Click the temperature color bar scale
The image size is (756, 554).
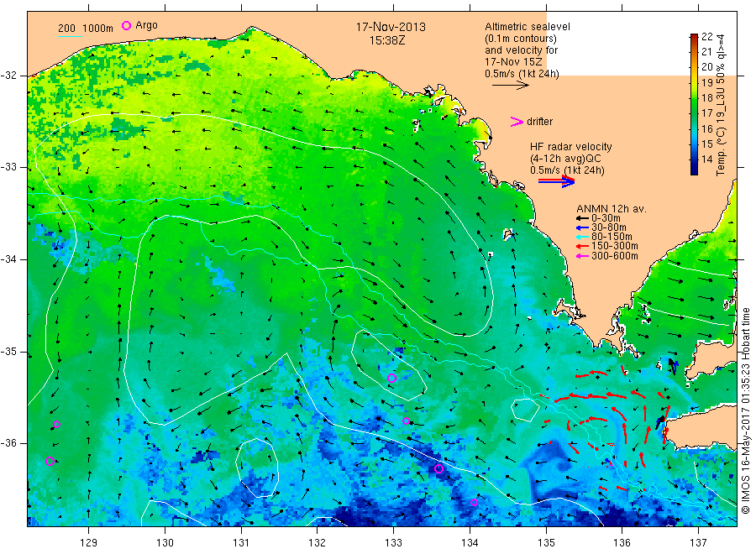coord(695,104)
